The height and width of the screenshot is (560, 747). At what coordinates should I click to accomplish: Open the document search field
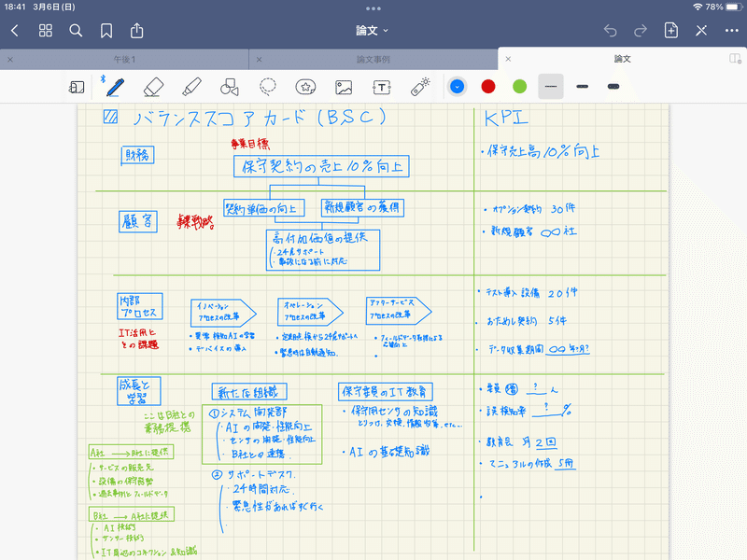tap(77, 31)
